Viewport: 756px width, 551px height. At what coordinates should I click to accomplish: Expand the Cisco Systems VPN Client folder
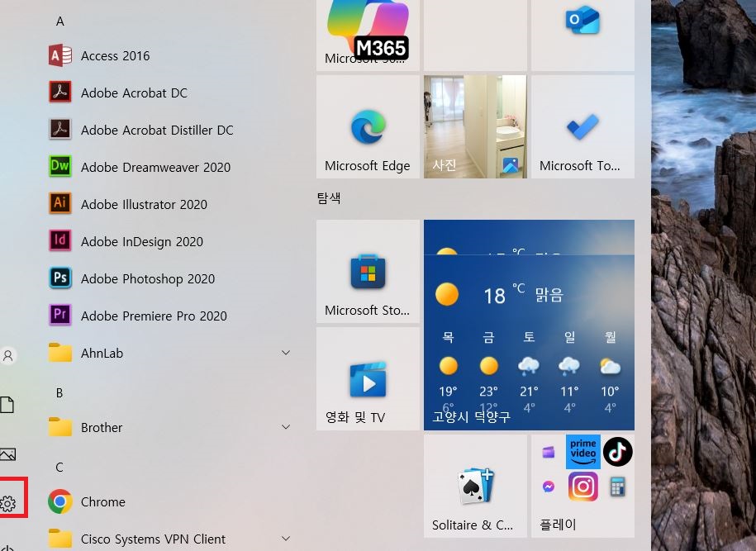click(x=169, y=539)
